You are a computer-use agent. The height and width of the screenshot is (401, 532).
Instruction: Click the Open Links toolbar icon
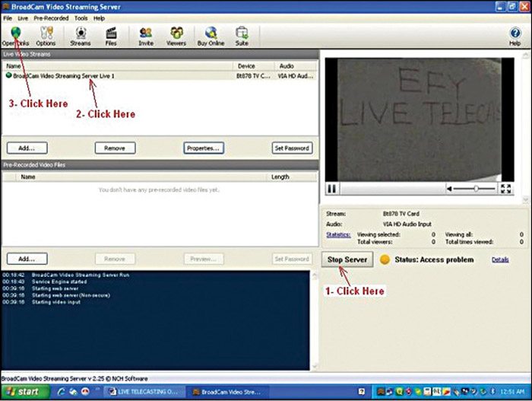point(14,35)
